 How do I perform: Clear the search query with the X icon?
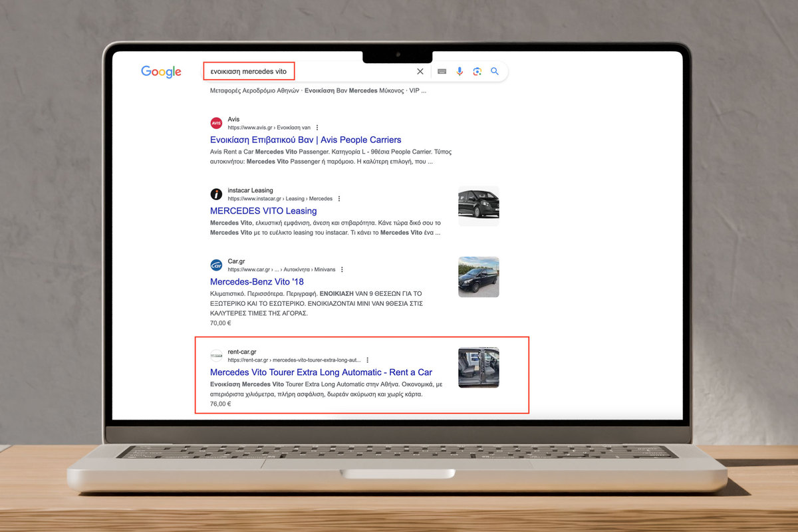[420, 72]
